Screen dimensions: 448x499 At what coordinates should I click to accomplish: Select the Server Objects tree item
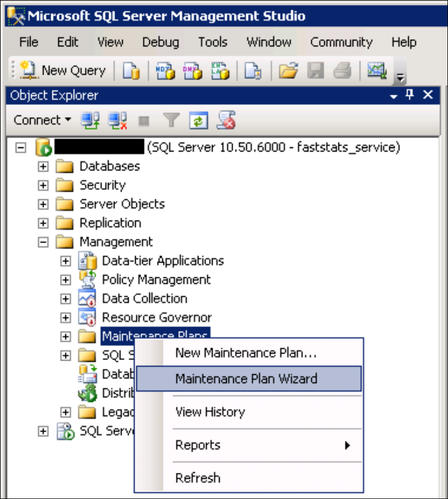(122, 204)
